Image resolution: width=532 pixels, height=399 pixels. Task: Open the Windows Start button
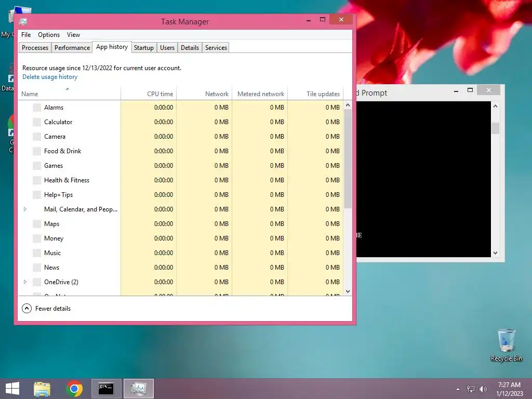12,389
